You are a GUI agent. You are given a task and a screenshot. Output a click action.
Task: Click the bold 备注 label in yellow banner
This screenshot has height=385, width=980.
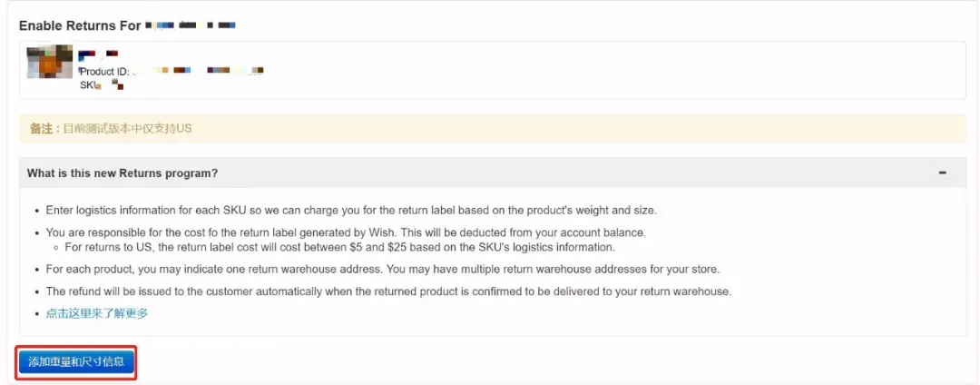[44, 129]
